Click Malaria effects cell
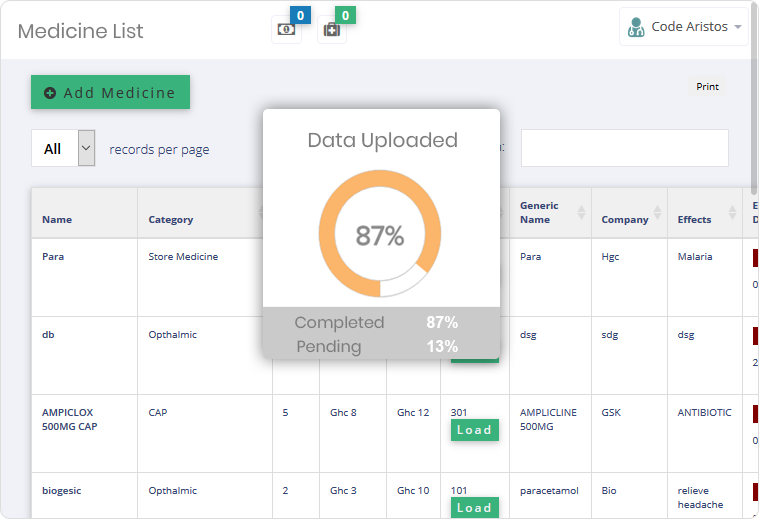The height and width of the screenshot is (520, 760). click(705, 278)
